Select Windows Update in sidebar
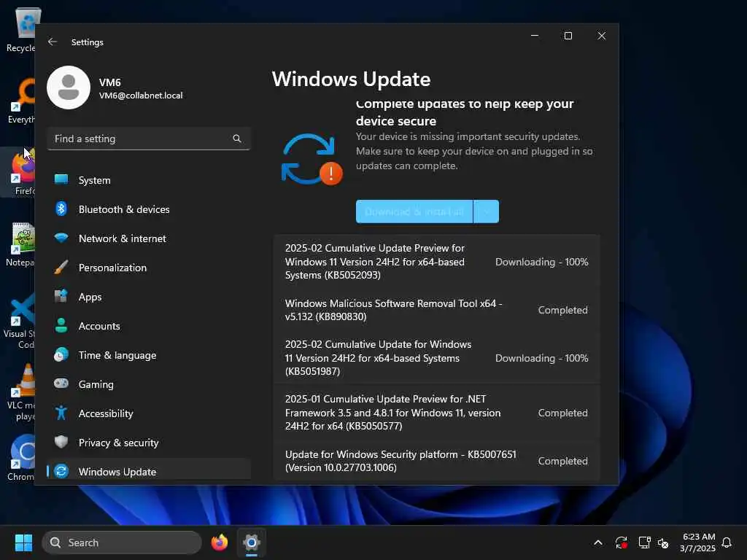 tap(149, 470)
